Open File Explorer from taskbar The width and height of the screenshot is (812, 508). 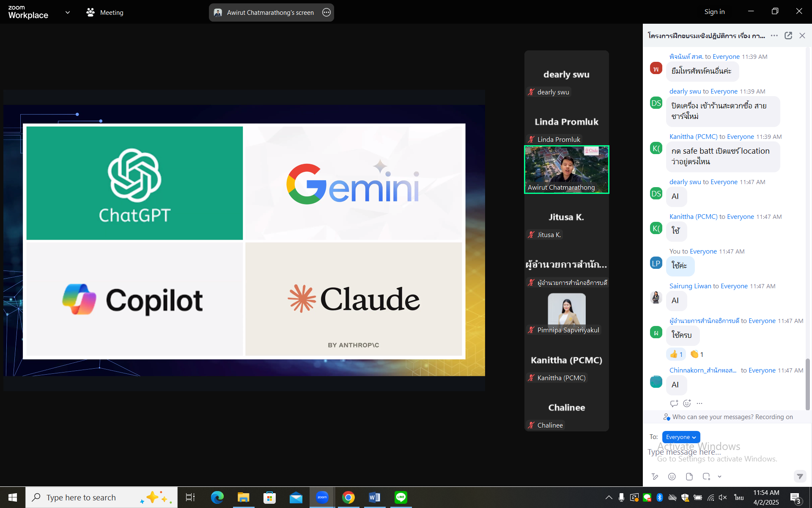(x=243, y=497)
